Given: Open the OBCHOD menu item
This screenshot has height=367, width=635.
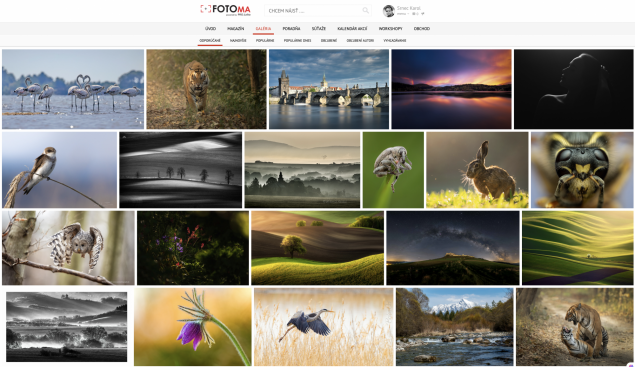Looking at the screenshot, I should [x=422, y=29].
